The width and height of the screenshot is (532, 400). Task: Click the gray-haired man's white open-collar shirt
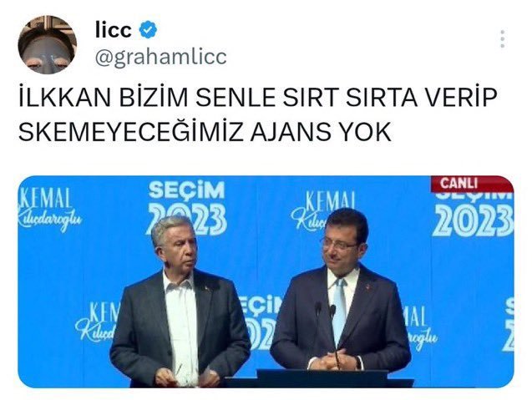(180, 326)
